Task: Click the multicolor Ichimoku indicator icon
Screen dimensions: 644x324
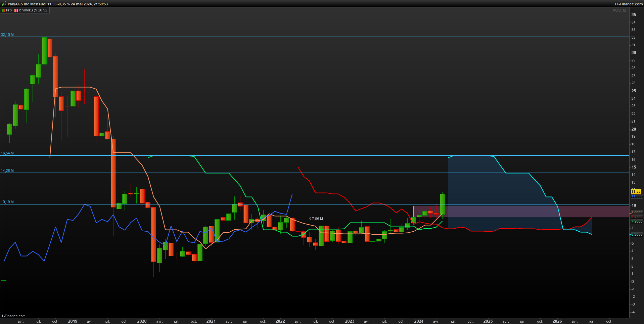Action: (x=16, y=10)
